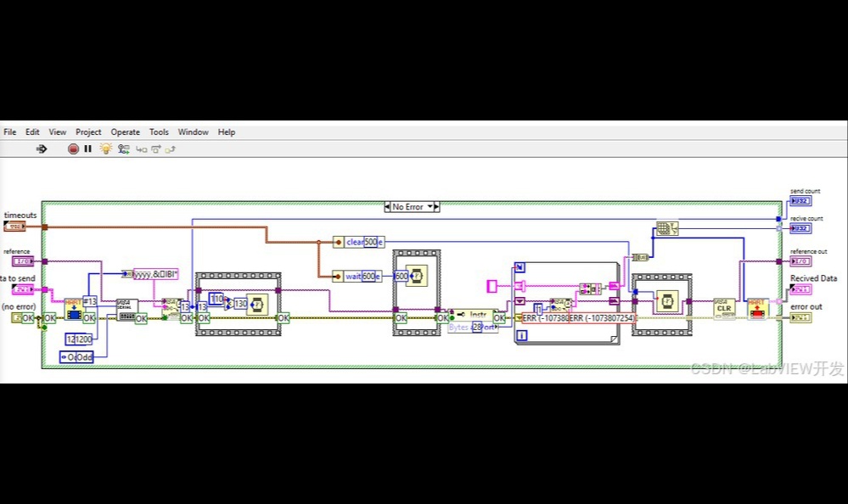Toggle the Highlight Execution light bulb
The width and height of the screenshot is (848, 504).
coord(106,148)
